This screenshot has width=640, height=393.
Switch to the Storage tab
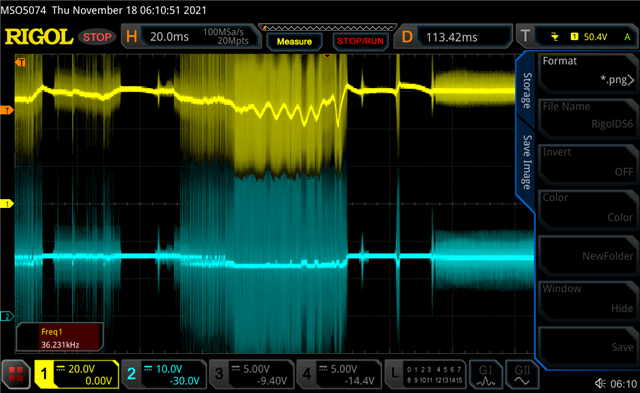click(x=527, y=91)
